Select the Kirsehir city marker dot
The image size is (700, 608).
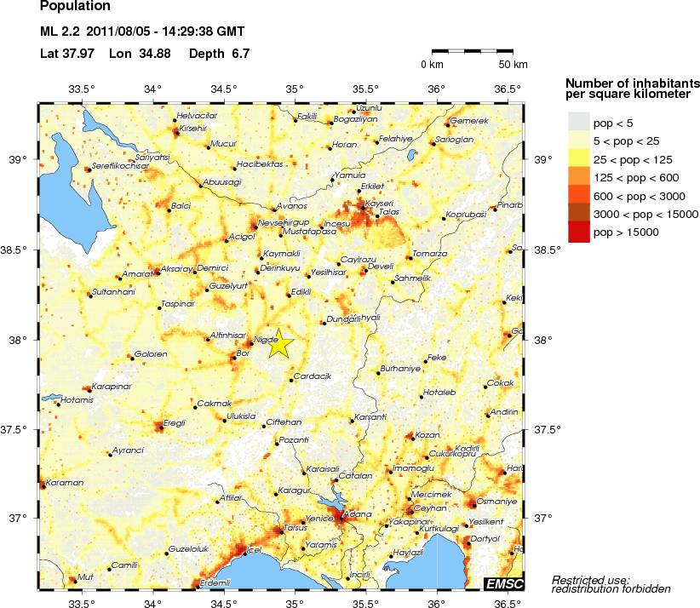point(175,132)
